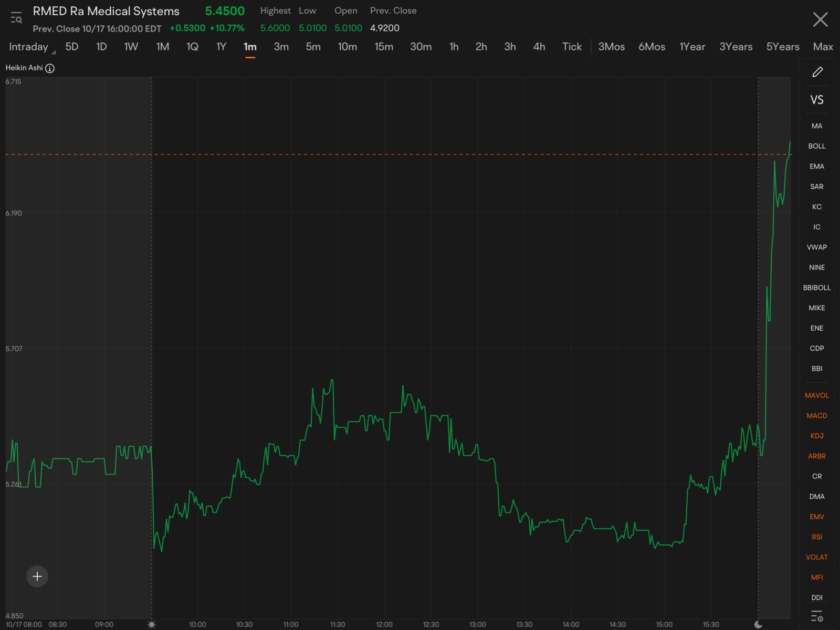Open indicator settings list icon at bottom right

point(817,616)
